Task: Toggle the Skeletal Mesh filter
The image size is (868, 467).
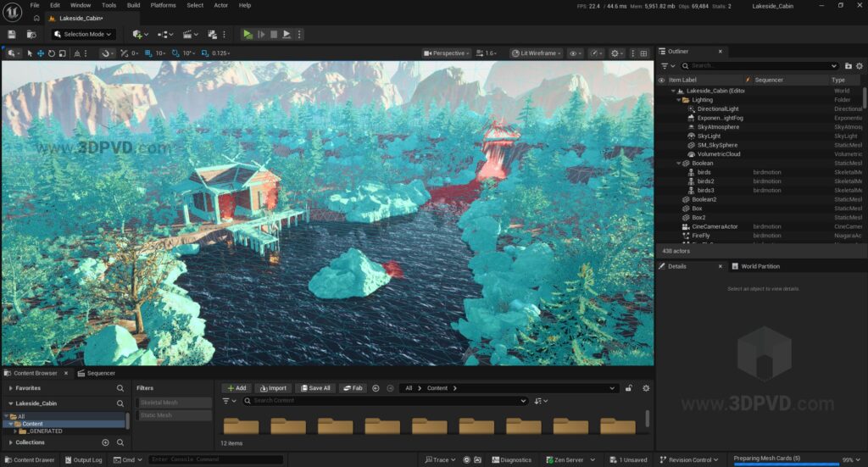Action: (173, 403)
